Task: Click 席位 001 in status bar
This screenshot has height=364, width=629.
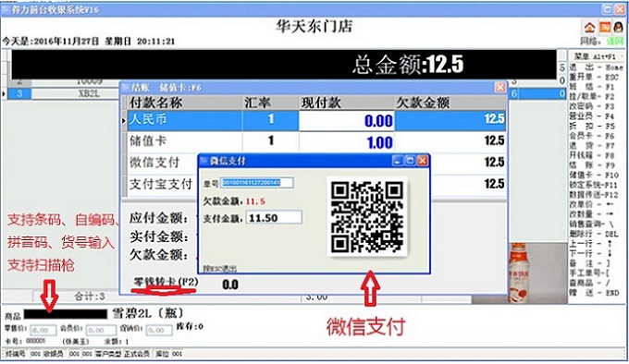Action: click(x=168, y=354)
